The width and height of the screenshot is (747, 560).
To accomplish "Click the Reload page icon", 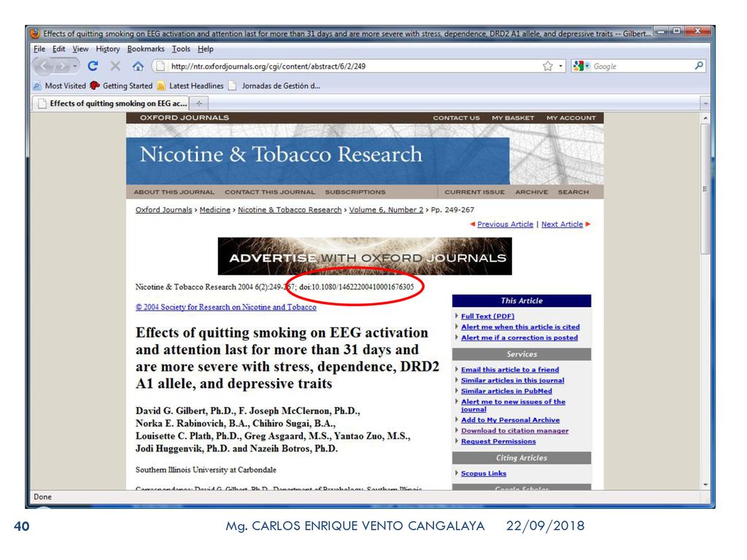I will click(x=93, y=66).
